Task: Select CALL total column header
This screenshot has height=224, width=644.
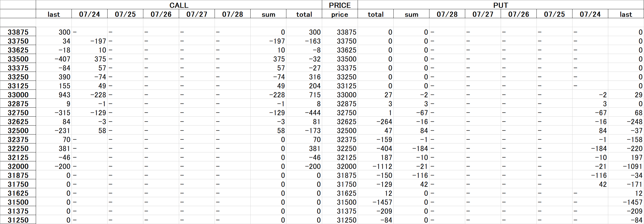Action: click(304, 14)
